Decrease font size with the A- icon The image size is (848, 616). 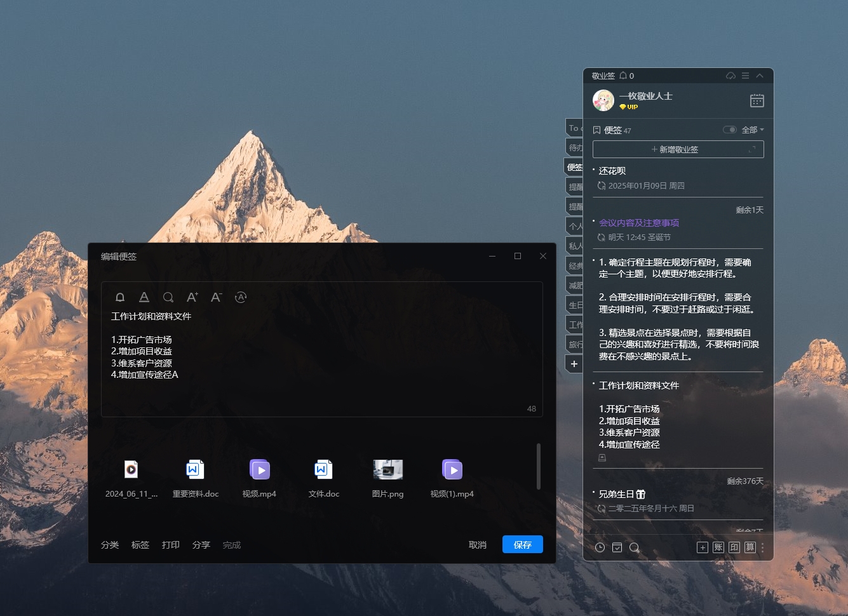[x=217, y=297]
